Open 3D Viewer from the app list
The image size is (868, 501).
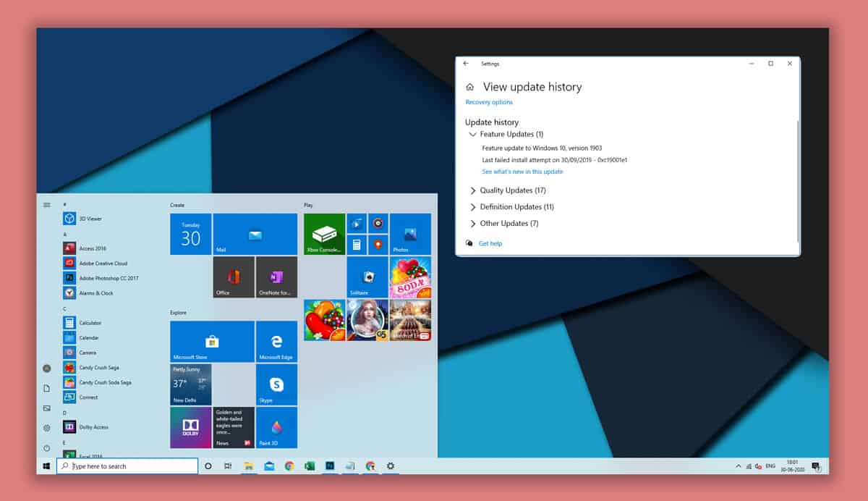[x=83, y=219]
